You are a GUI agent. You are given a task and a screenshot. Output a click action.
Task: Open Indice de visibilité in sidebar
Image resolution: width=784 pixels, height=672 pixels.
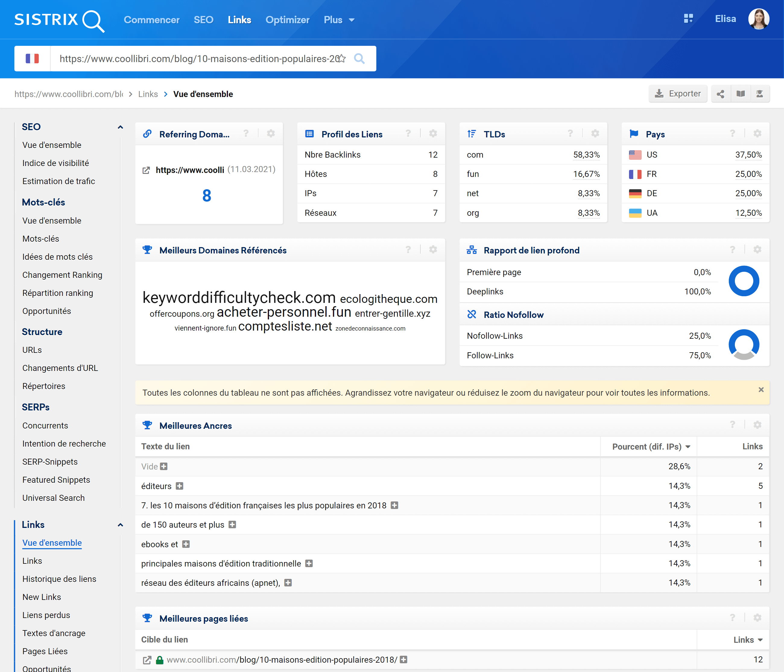point(55,163)
